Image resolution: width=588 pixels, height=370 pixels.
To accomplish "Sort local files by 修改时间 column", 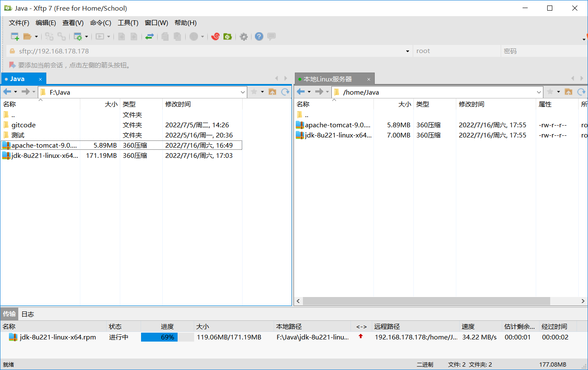I will tap(202, 104).
